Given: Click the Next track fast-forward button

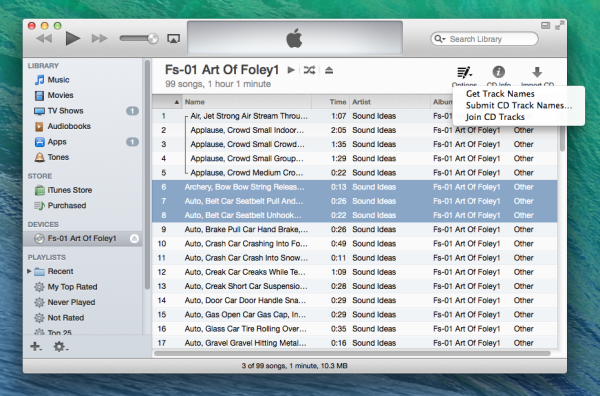Looking at the screenshot, I should pos(99,39).
